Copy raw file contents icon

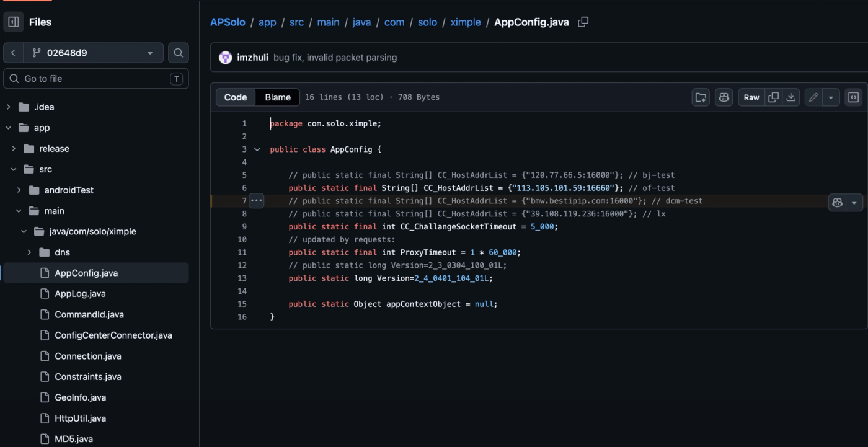coord(773,97)
